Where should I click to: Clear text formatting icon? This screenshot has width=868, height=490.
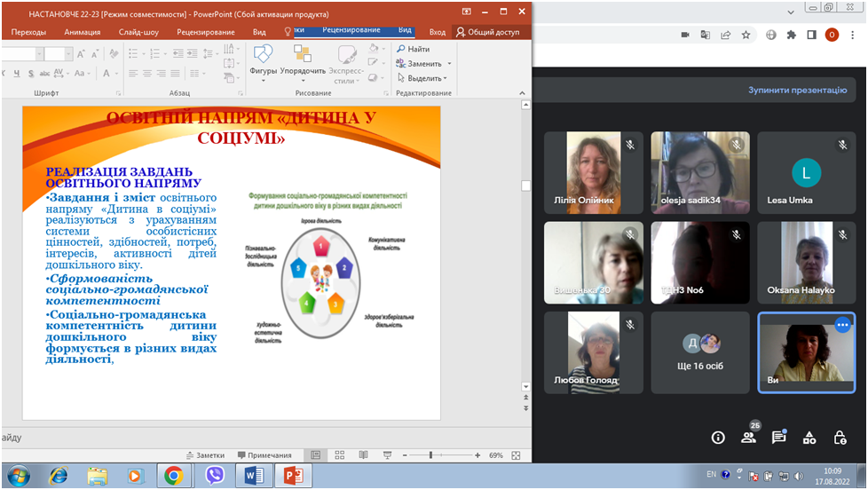114,54
